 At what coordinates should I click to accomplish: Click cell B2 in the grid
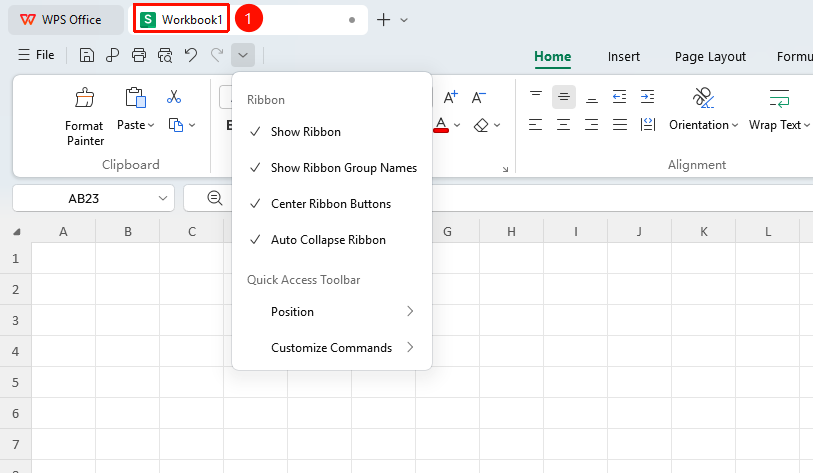pos(128,289)
